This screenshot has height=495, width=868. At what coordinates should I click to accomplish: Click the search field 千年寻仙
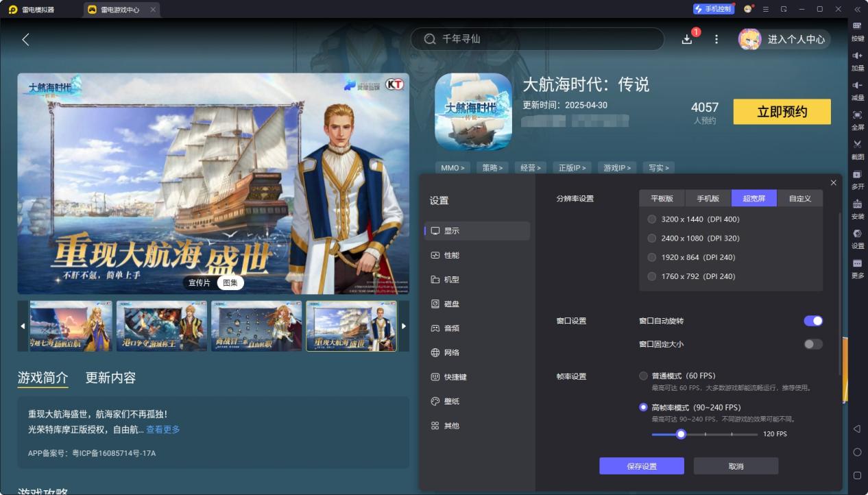(537, 39)
